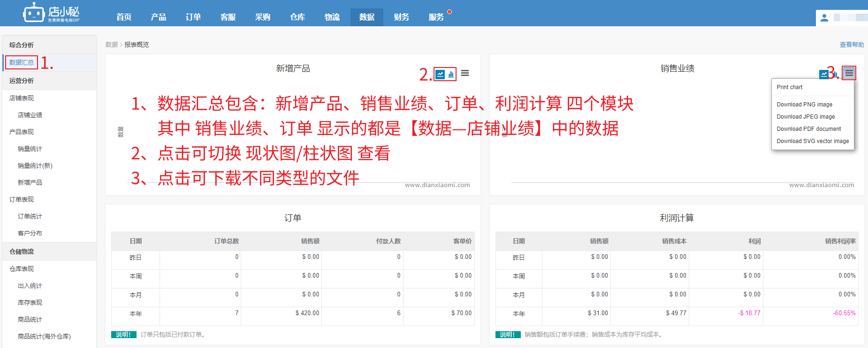Click the $ 31.00 sales cell
The height and width of the screenshot is (348, 868).
598,313
